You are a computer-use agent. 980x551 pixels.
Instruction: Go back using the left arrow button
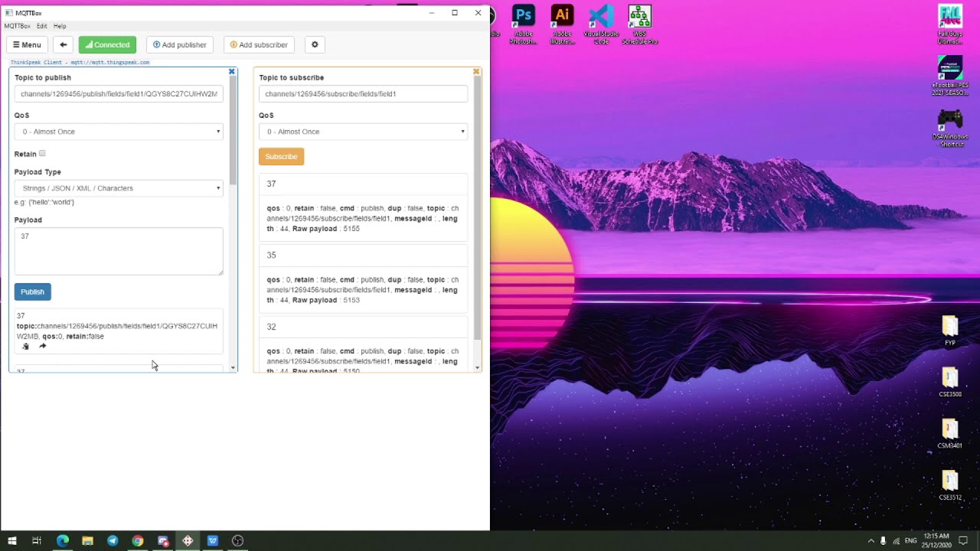pos(64,44)
